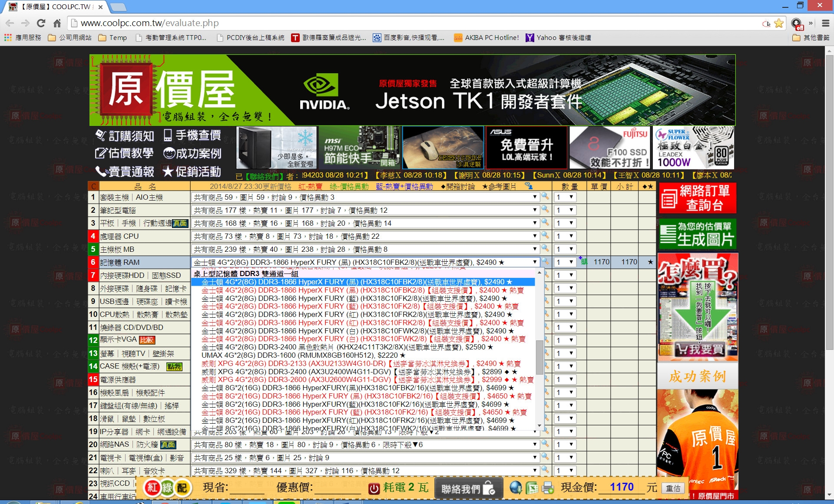Click the search magnifier for 喇叭 耳麥 row

coord(545,470)
